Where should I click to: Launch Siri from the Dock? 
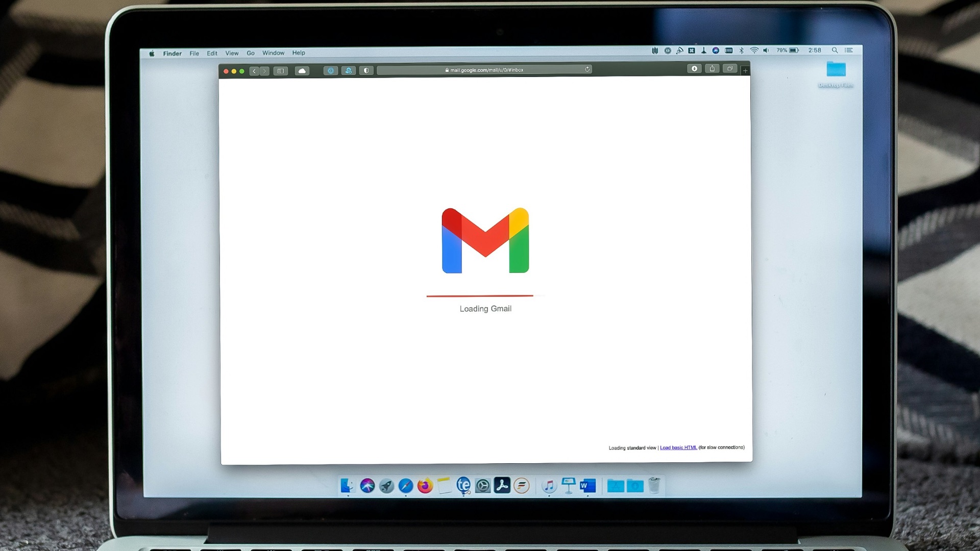point(367,486)
